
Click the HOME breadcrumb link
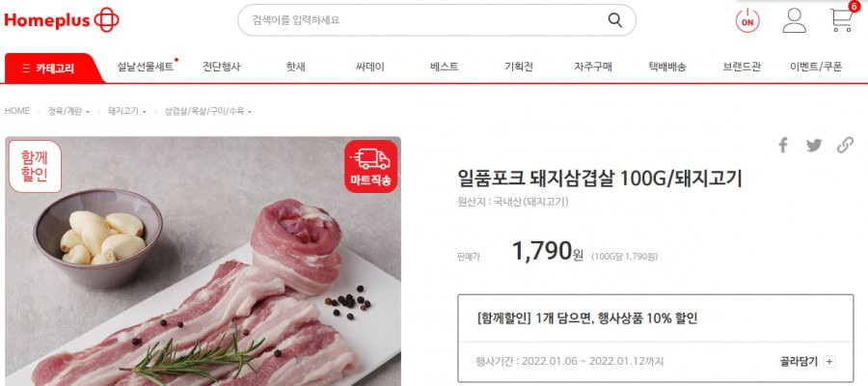17,111
